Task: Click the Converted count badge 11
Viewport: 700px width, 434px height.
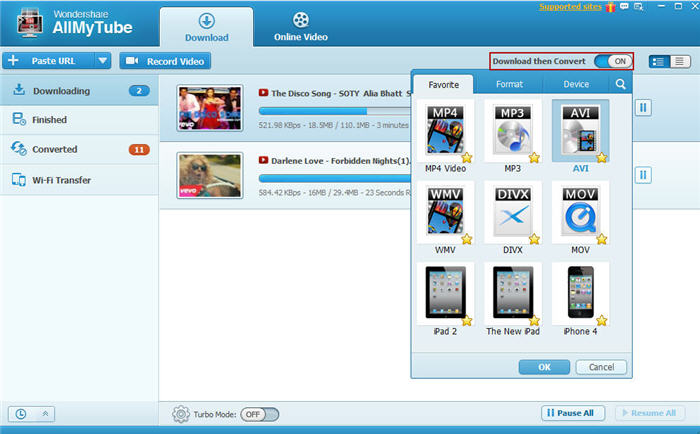Action: tap(139, 150)
